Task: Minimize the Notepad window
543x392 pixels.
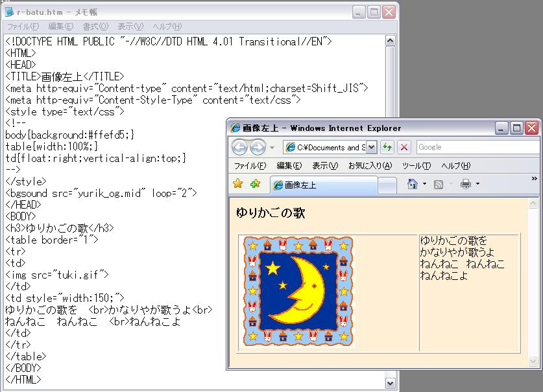Action: point(358,12)
